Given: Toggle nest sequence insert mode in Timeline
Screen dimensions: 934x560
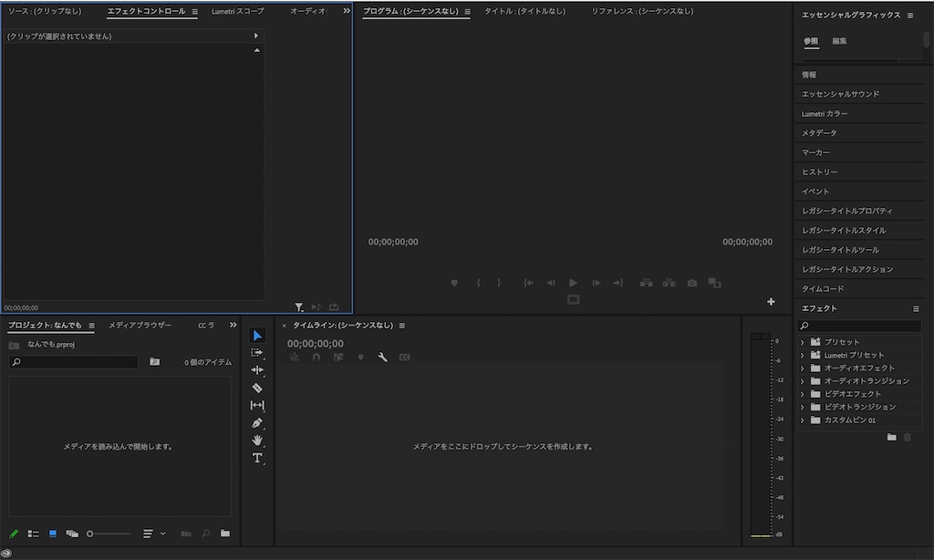Looking at the screenshot, I should pos(295,357).
